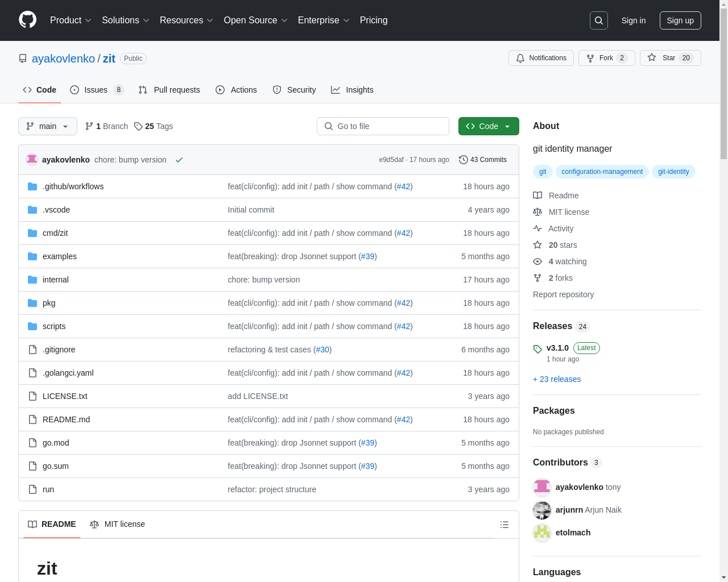Screen dimensions: 728x582
Task: Open the e9d5daf commit hash link
Action: (x=391, y=160)
